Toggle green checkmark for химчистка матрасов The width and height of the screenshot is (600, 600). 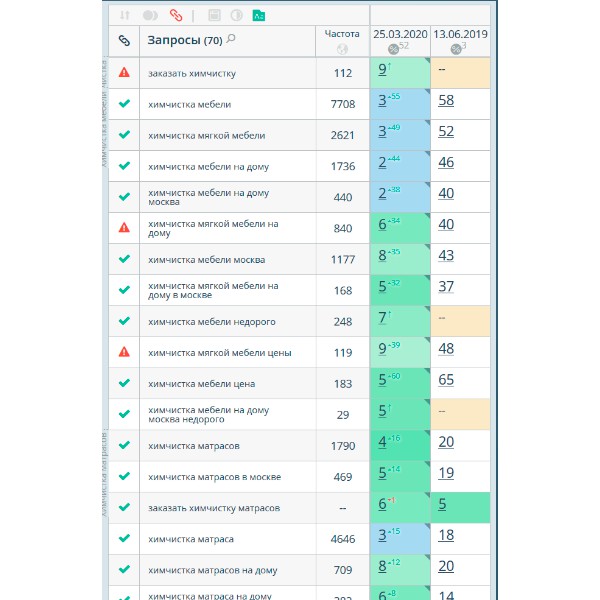coord(124,445)
